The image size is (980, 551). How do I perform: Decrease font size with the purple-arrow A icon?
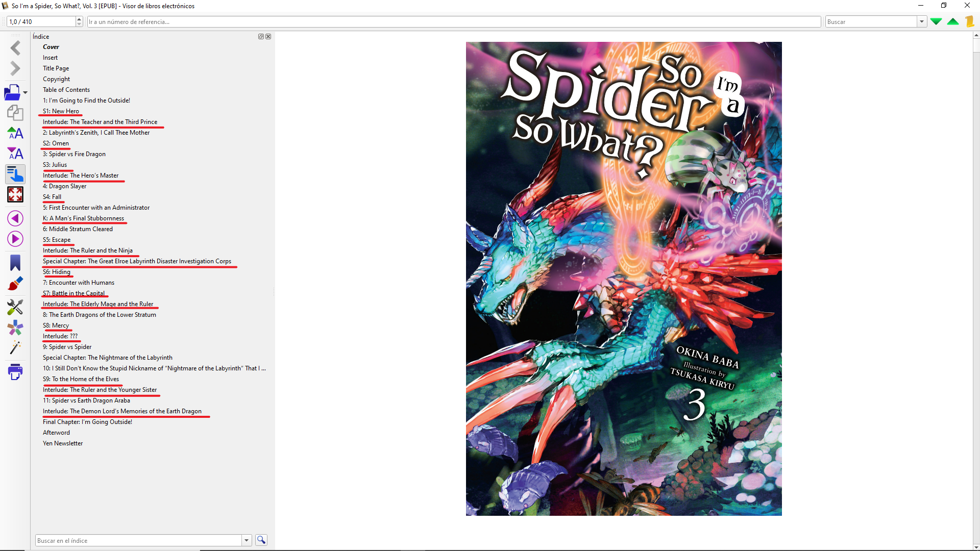[15, 154]
